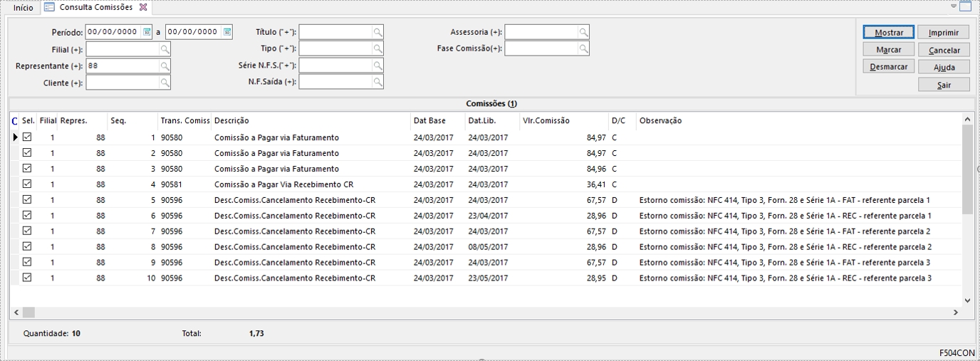980x361 pixels.
Task: Uncheck the Sel. checkbox for Seq. 4
Action: (28, 184)
